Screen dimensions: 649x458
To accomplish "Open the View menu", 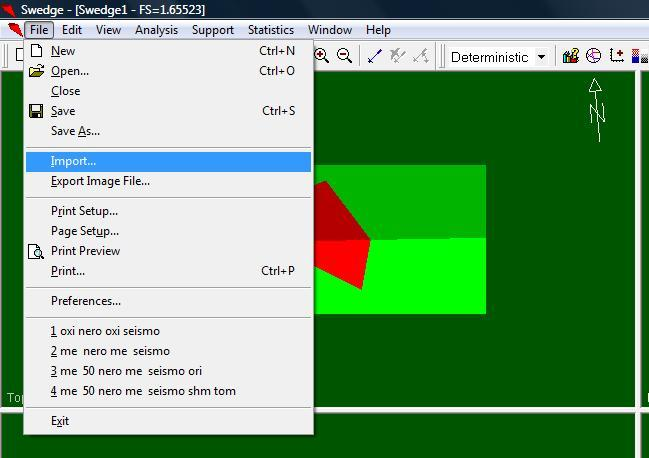I will tap(108, 30).
